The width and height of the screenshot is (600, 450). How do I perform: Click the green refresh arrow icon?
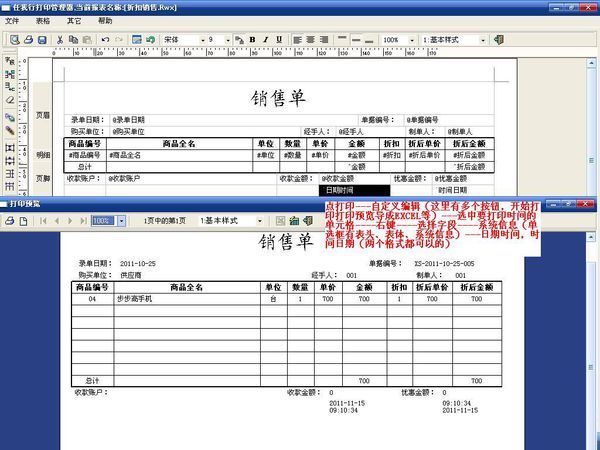pyautogui.click(x=150, y=39)
